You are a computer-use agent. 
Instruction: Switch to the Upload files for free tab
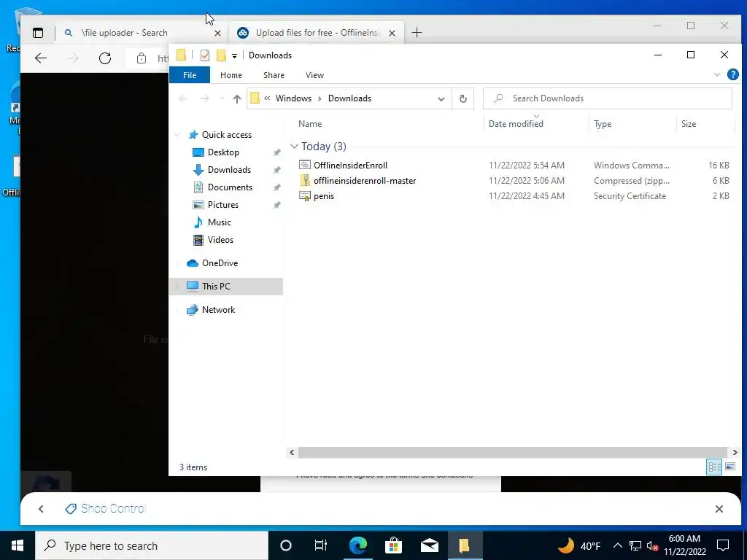pyautogui.click(x=318, y=33)
